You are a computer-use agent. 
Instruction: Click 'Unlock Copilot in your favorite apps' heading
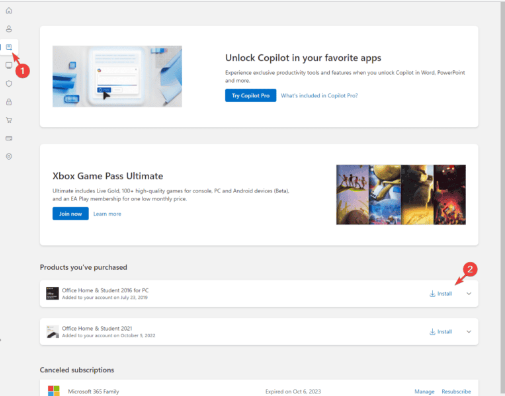303,58
